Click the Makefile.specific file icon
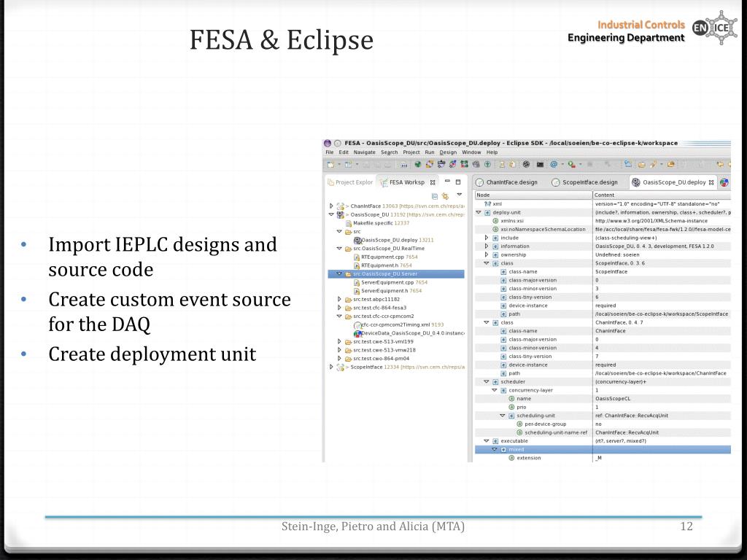747x560 pixels. point(349,223)
